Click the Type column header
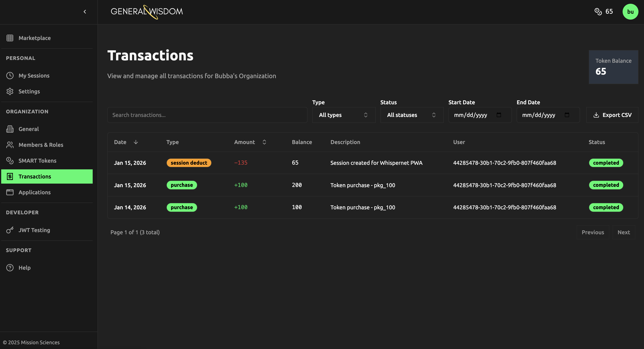Image resolution: width=644 pixels, height=349 pixels. 172,142
